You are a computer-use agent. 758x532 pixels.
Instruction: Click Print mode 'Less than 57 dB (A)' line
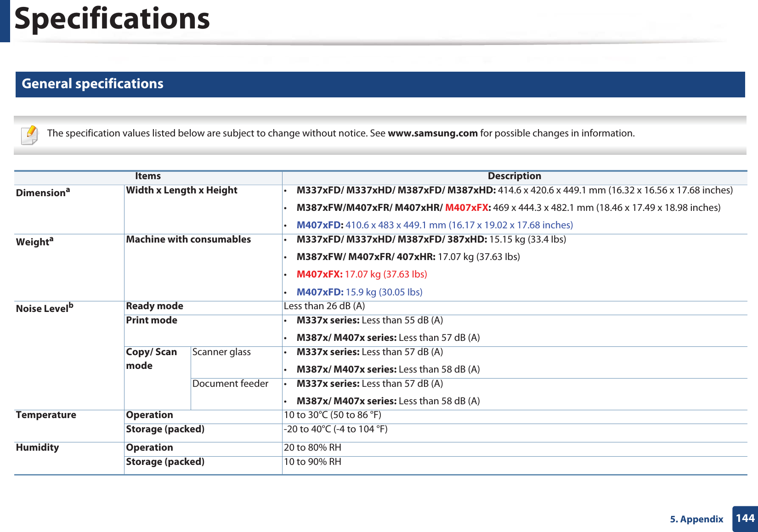(x=388, y=338)
